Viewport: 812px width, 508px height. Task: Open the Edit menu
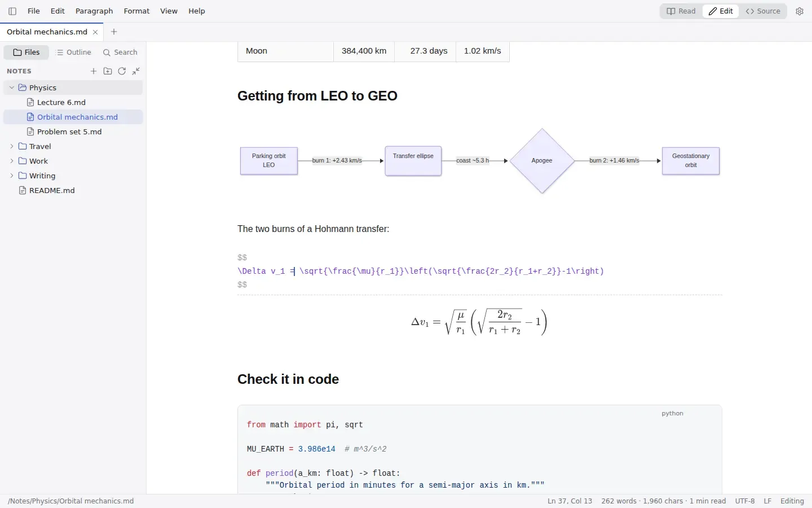click(58, 11)
